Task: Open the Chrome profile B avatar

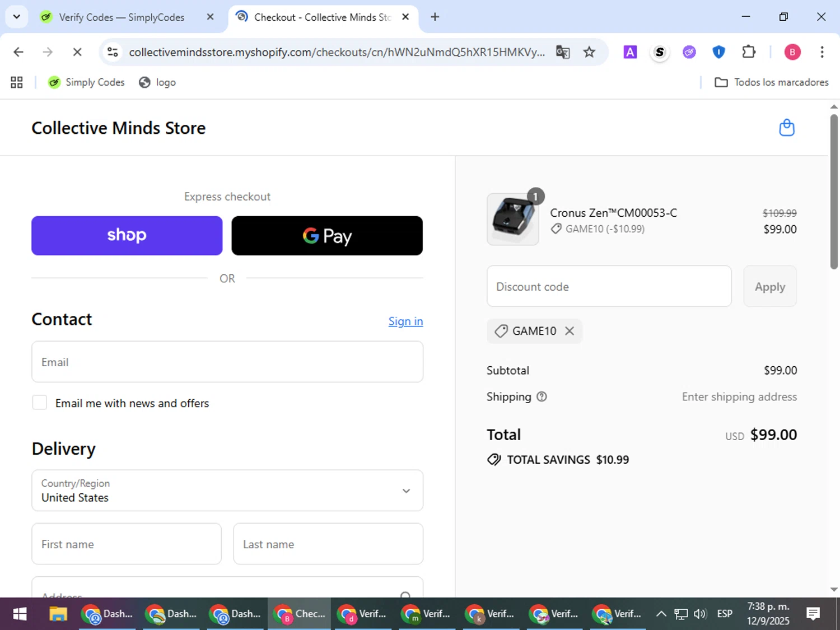Action: coord(792,52)
